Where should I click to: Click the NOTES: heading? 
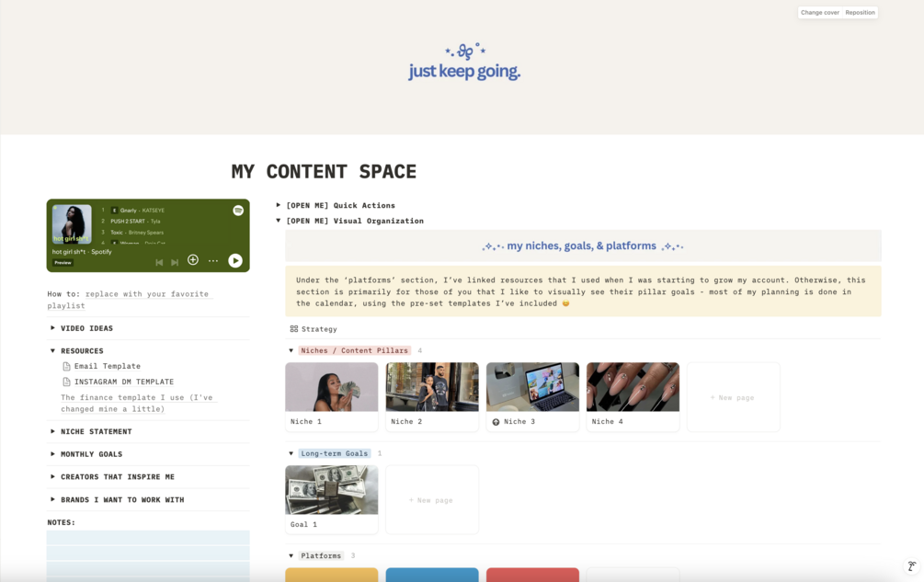62,522
